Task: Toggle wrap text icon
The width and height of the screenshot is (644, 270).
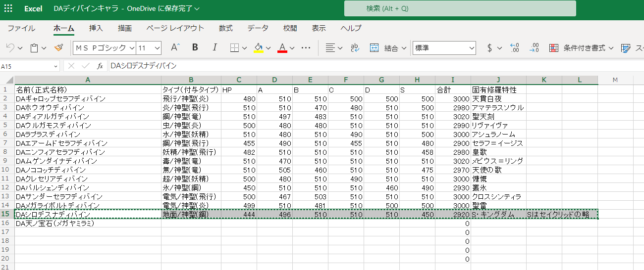Action: pos(355,48)
